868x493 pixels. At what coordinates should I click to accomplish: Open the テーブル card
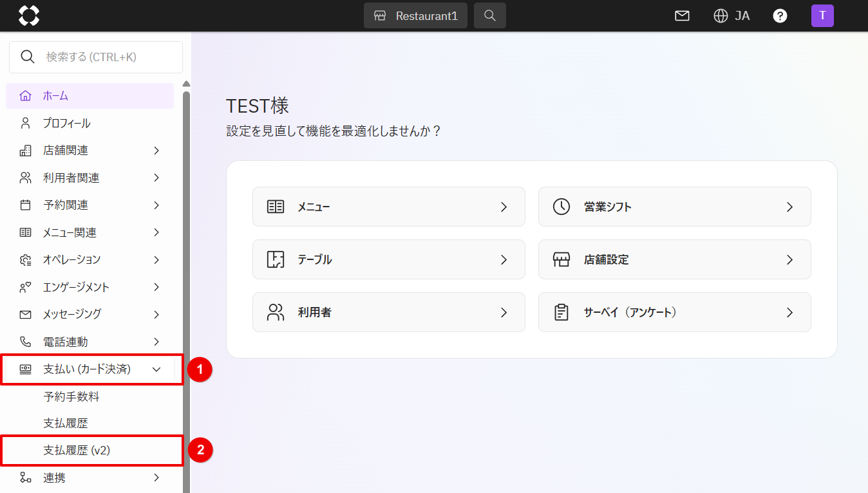[x=389, y=259]
